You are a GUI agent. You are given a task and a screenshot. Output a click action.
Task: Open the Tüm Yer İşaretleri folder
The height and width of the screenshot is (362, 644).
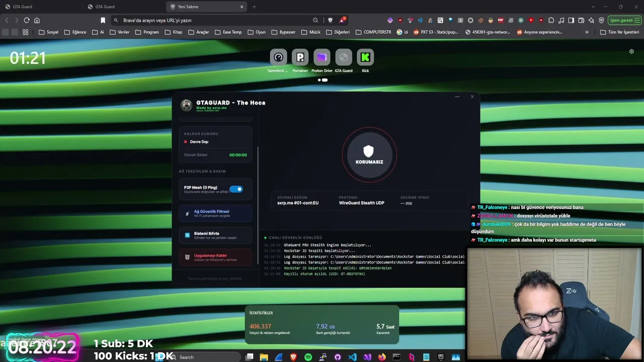(619, 32)
